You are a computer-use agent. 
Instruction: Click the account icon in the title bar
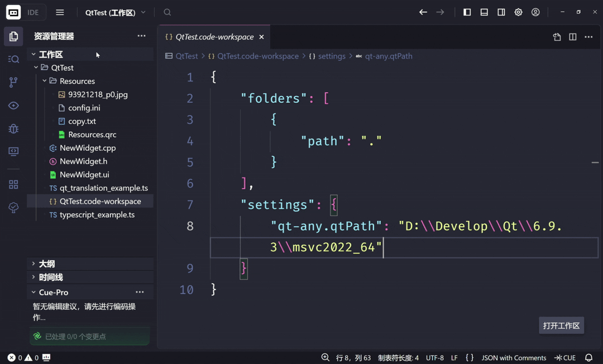click(x=536, y=12)
